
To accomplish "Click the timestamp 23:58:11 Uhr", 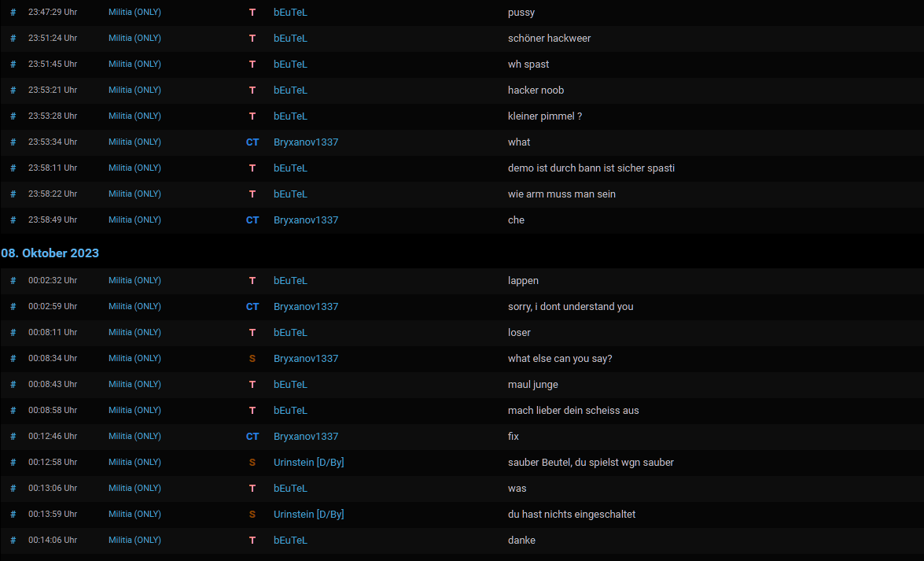I will click(53, 168).
